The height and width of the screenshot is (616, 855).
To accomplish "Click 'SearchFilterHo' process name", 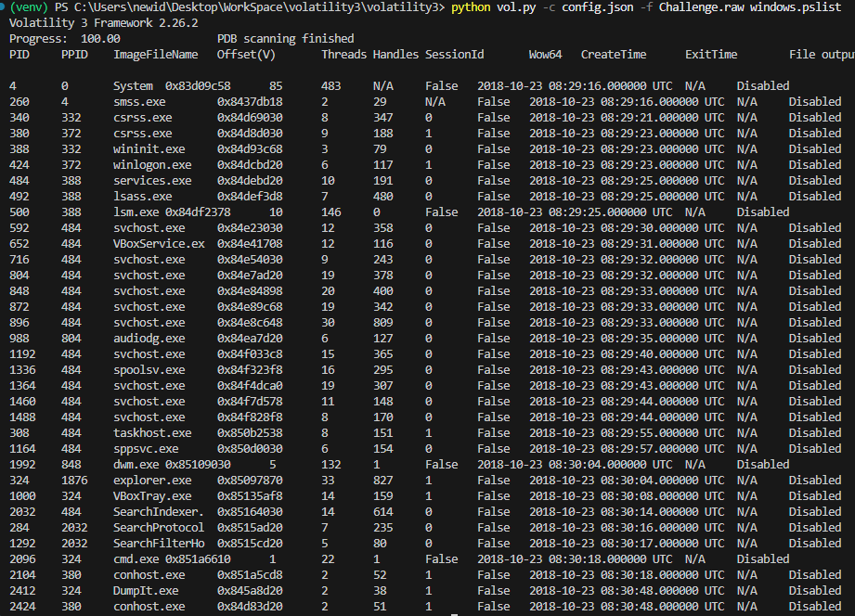I will point(159,544).
